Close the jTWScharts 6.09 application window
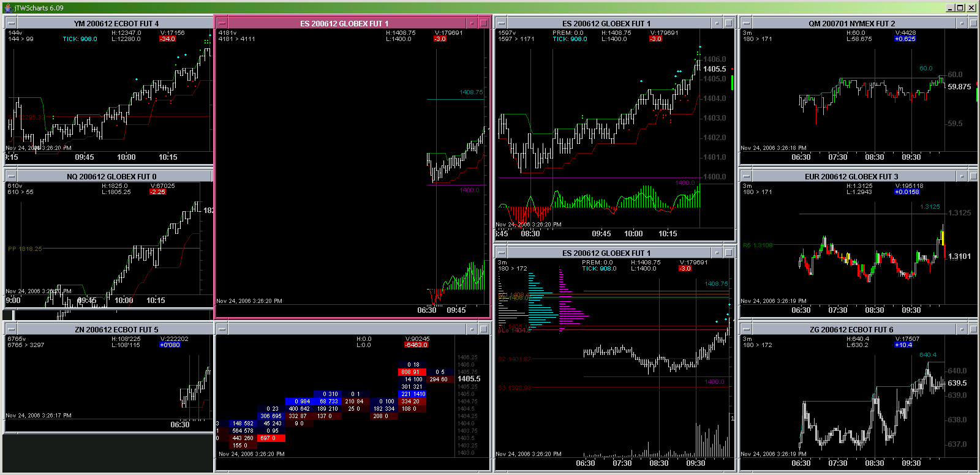This screenshot has width=980, height=475. (971, 7)
